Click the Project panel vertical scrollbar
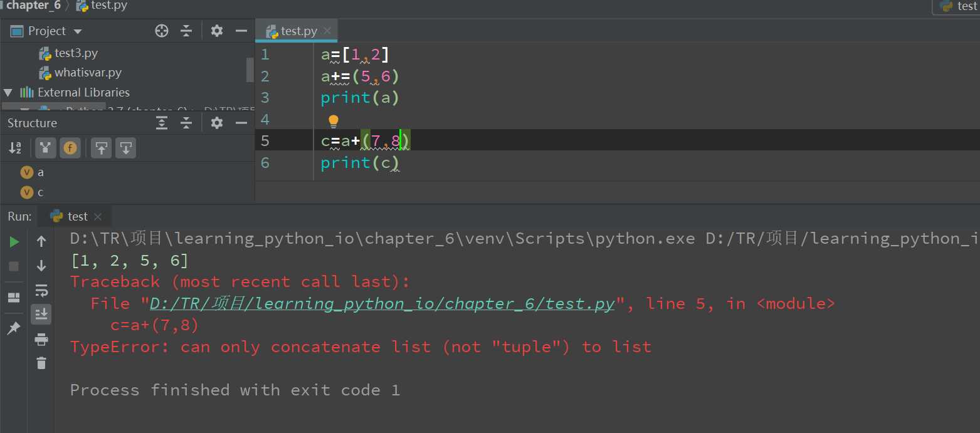 click(250, 70)
